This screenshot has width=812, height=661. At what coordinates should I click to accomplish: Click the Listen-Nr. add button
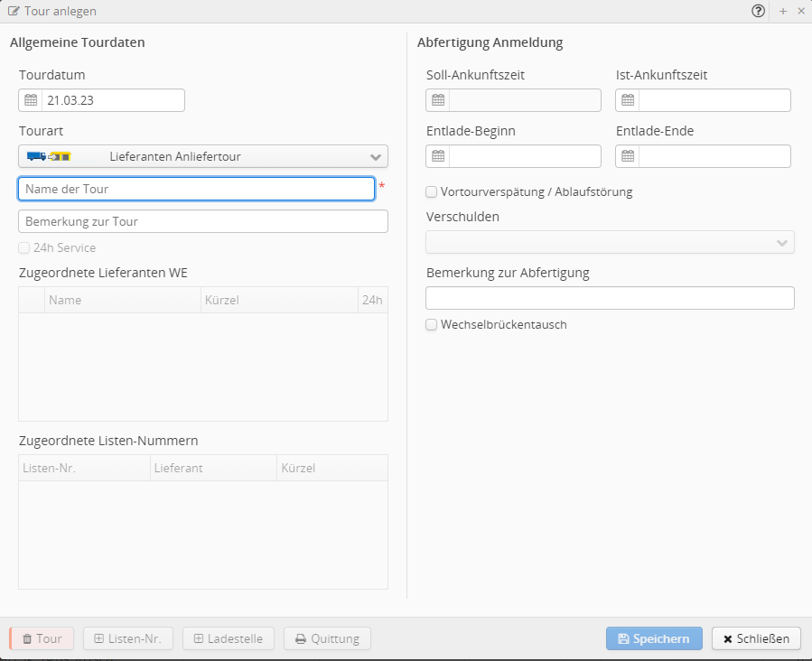[128, 638]
